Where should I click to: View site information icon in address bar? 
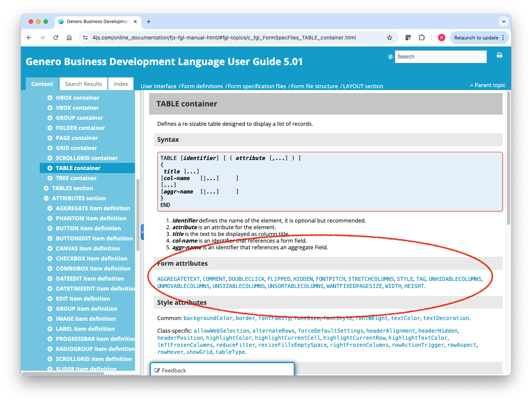(x=85, y=38)
